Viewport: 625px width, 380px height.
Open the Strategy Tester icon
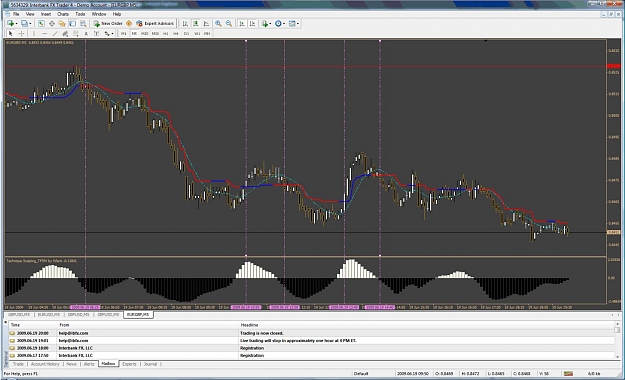click(x=83, y=24)
